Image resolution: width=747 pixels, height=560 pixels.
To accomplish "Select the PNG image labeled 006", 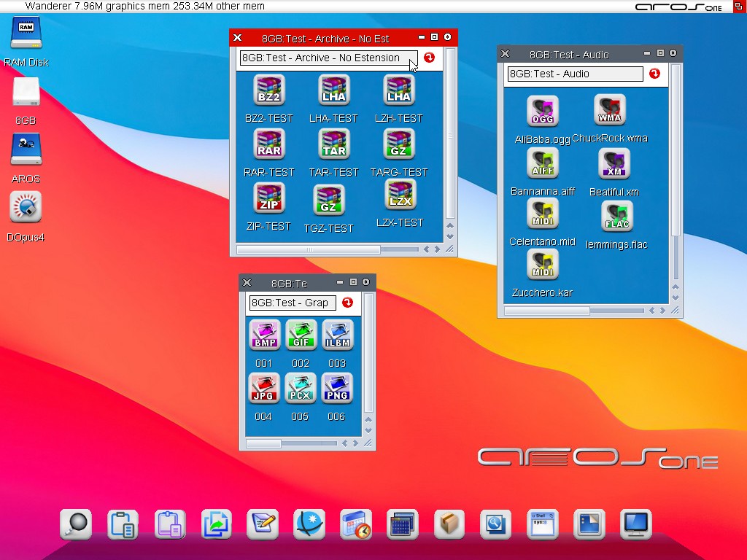I will pos(336,389).
